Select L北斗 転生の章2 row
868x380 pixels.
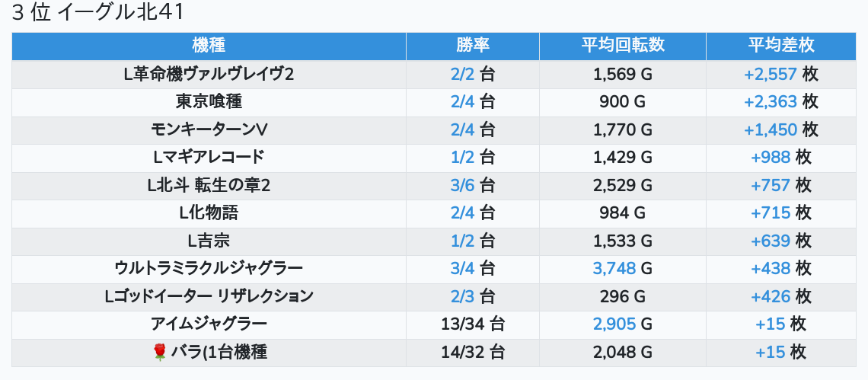tap(209, 185)
